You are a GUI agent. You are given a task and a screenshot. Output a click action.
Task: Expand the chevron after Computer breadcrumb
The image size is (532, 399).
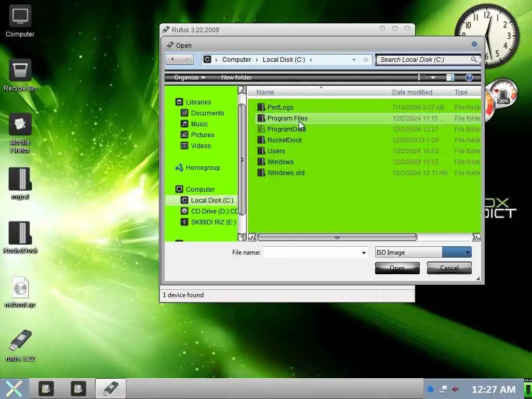pyautogui.click(x=257, y=60)
